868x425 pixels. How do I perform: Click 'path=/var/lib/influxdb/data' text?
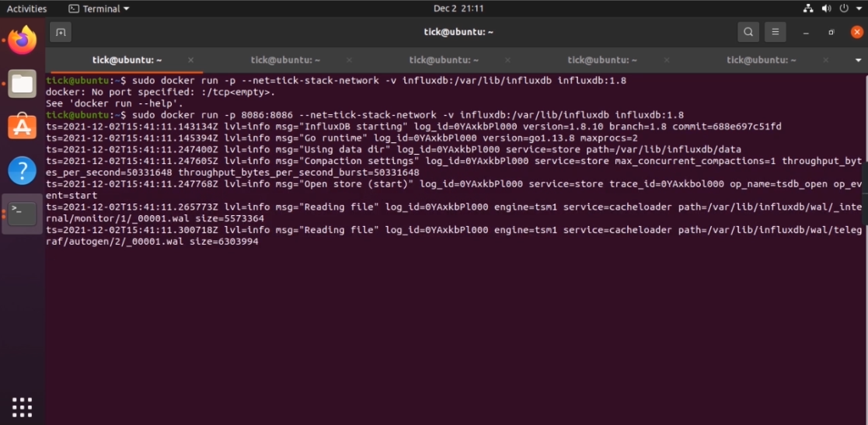click(664, 149)
